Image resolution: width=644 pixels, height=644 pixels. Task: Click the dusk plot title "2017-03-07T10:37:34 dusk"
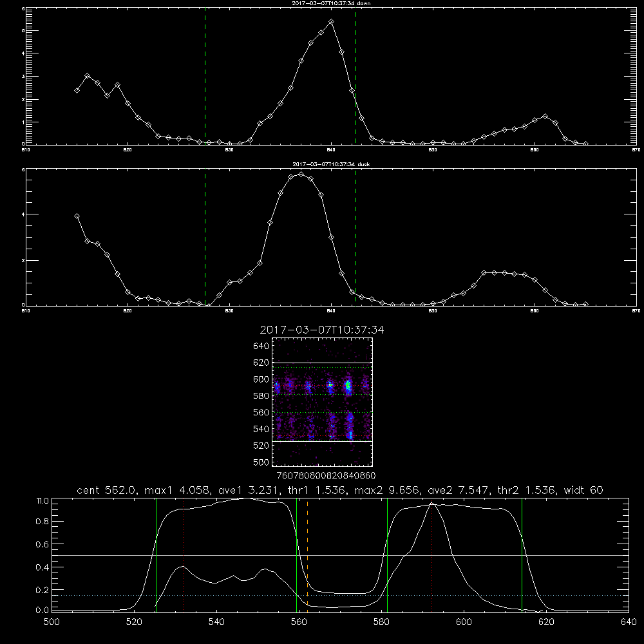(x=331, y=164)
